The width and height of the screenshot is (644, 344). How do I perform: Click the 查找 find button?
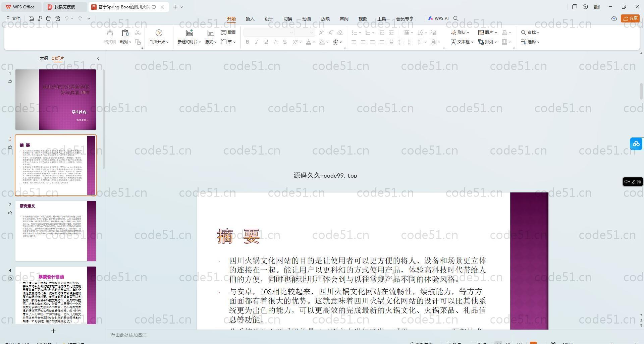[530, 33]
